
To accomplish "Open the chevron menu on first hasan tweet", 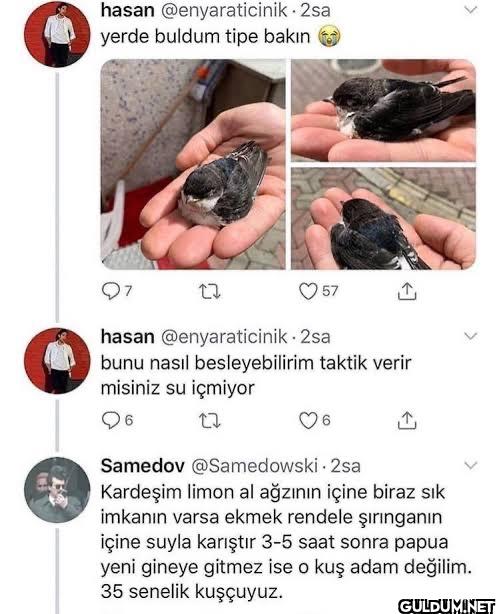I will [x=470, y=10].
